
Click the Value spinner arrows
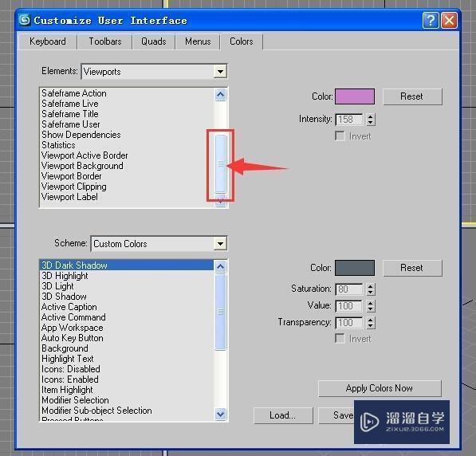pyautogui.click(x=371, y=306)
